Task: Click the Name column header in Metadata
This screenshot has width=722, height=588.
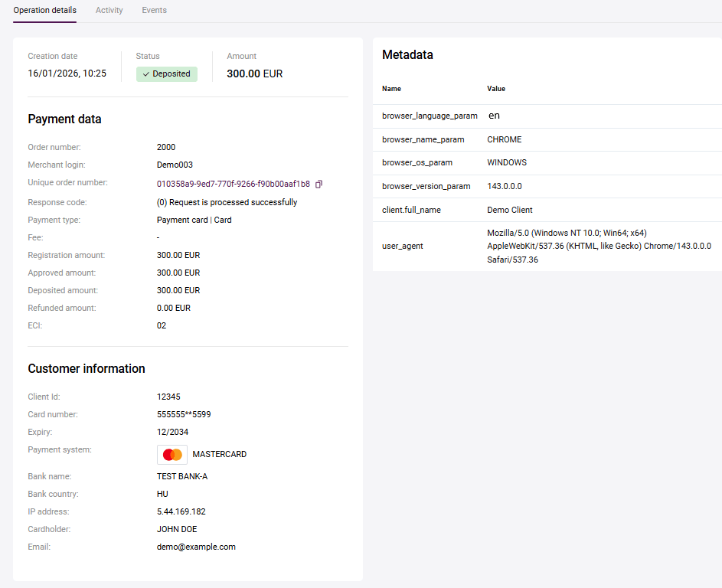Action: pos(391,89)
